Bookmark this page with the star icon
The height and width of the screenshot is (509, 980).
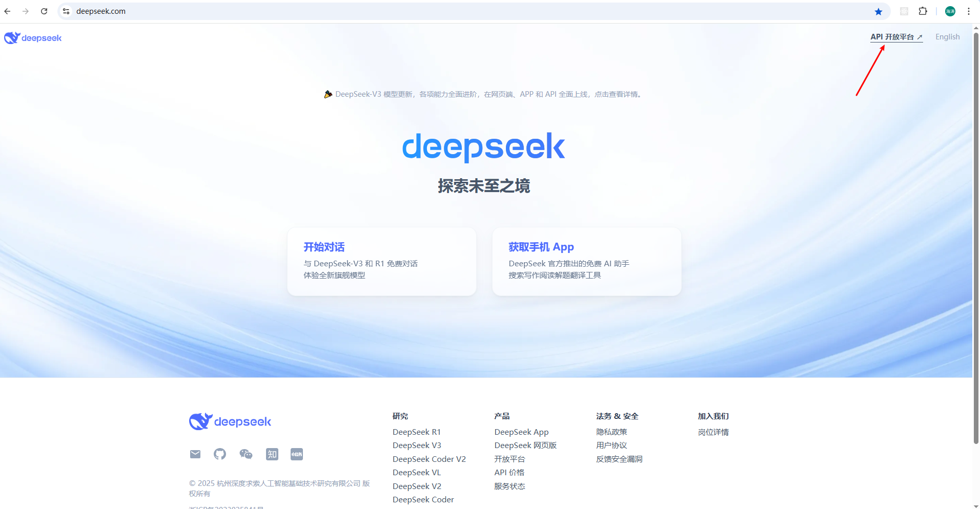(879, 11)
